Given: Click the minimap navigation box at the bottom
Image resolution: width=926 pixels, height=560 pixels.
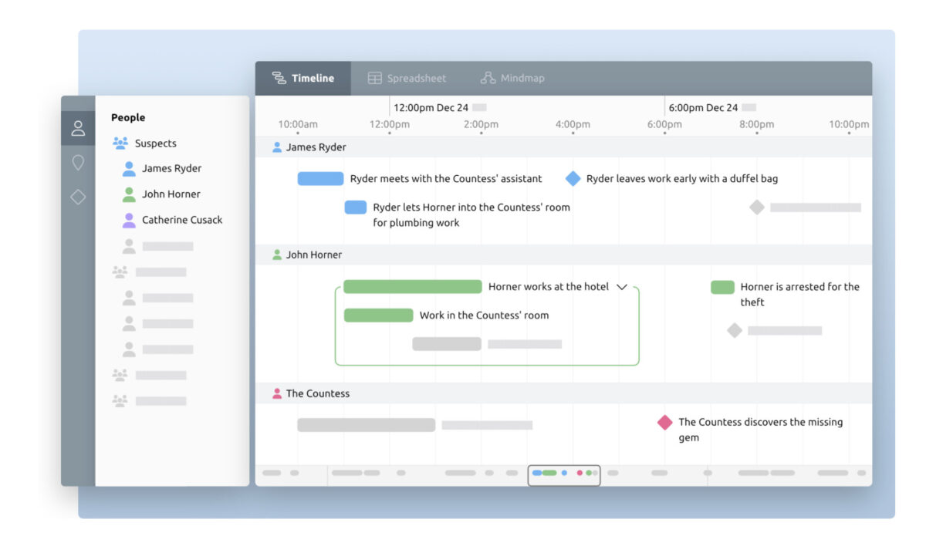Looking at the screenshot, I should (564, 475).
